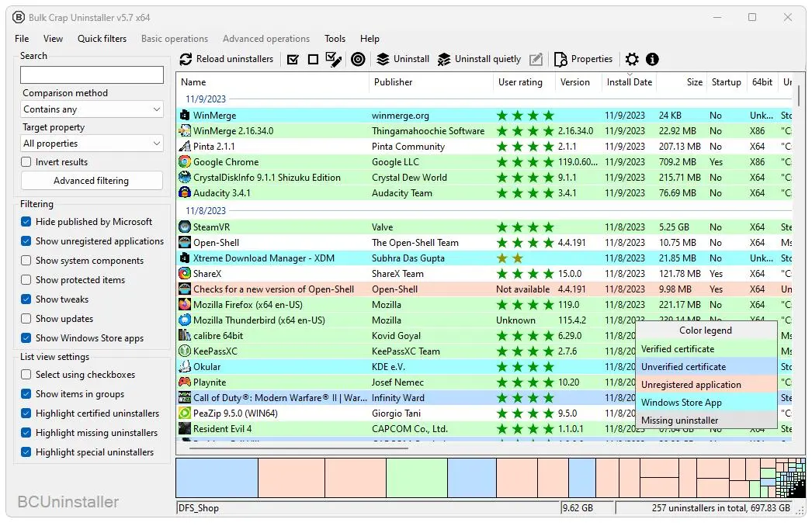Click the Playnite gamepad app icon
Image resolution: width=812 pixels, height=526 pixels.
tap(184, 382)
